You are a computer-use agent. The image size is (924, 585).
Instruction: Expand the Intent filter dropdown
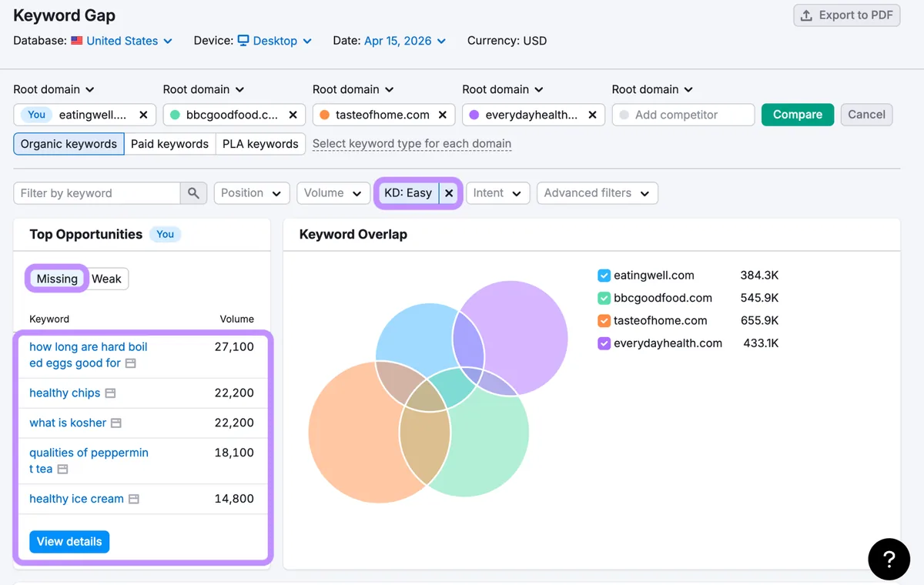click(x=497, y=193)
